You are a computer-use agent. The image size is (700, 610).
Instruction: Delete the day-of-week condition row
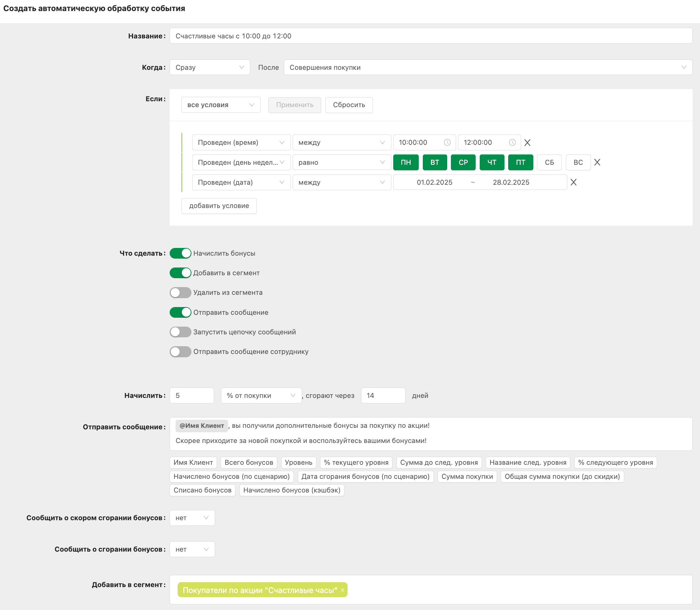597,163
